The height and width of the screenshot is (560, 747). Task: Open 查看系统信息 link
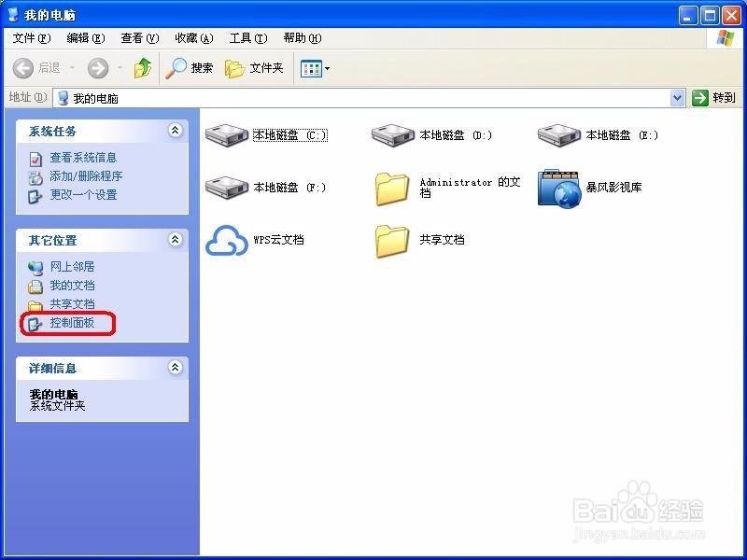point(83,158)
